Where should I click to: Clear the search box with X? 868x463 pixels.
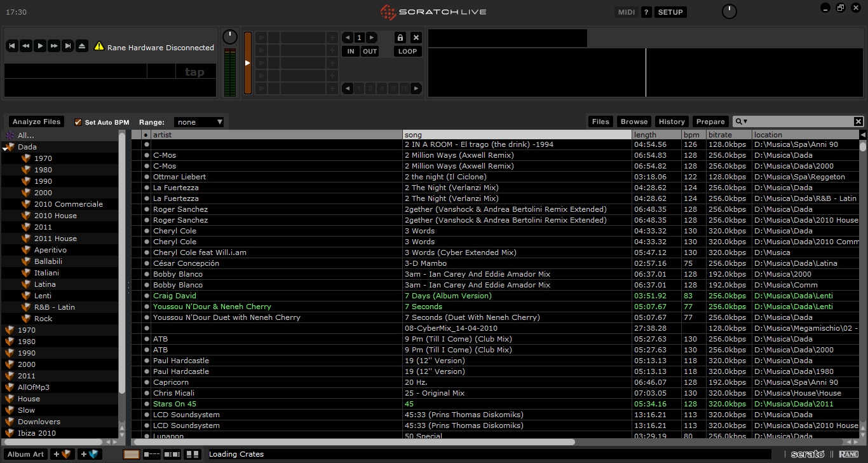858,121
